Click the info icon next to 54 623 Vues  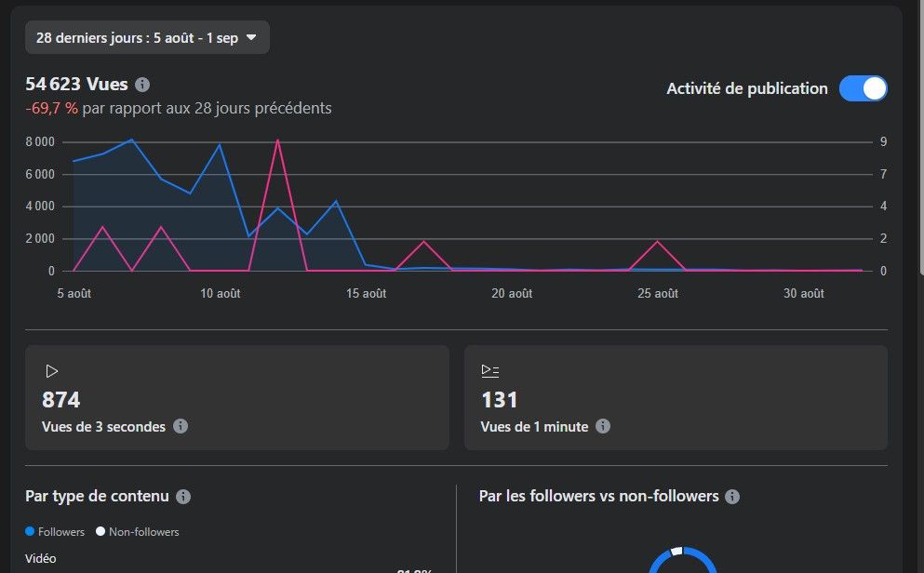(x=142, y=85)
